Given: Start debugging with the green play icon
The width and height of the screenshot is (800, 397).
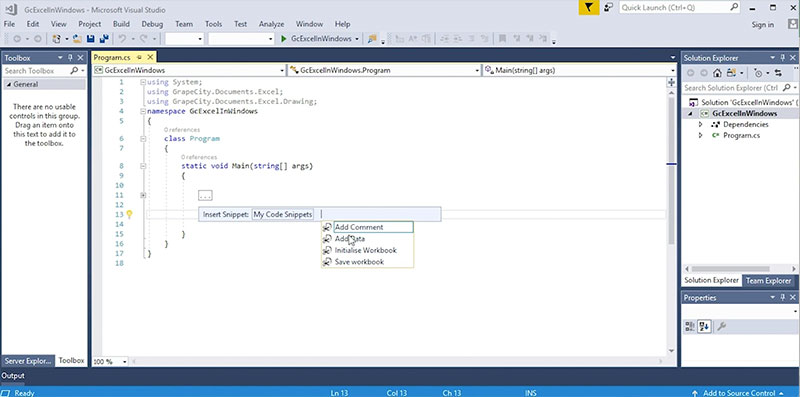Looking at the screenshot, I should click(284, 39).
